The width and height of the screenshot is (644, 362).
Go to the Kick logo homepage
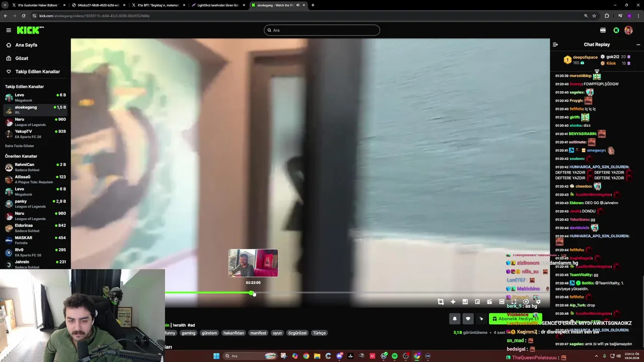pyautogui.click(x=30, y=30)
